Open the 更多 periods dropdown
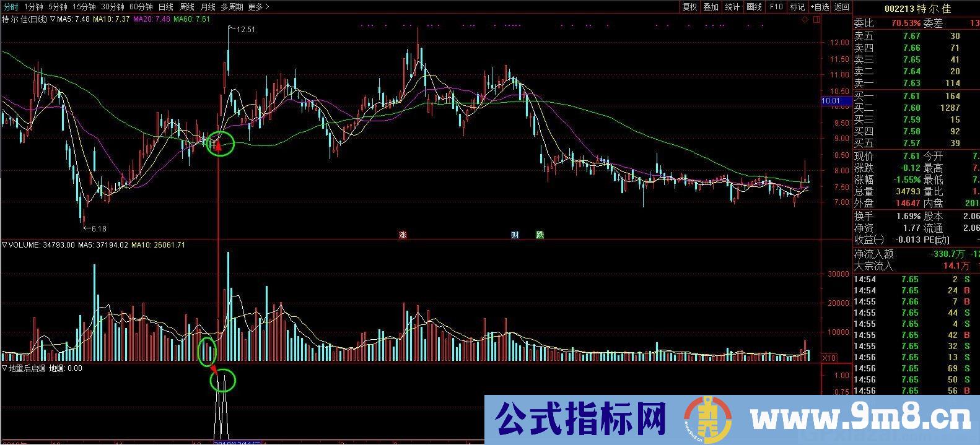The image size is (980, 445). point(258,7)
